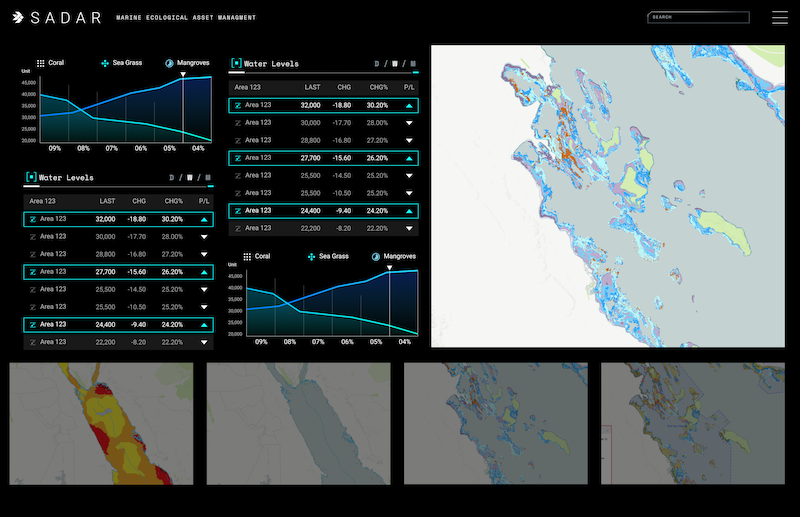Select the 27,700 row in left table
Image resolution: width=800 pixels, height=517 pixels.
tap(119, 272)
